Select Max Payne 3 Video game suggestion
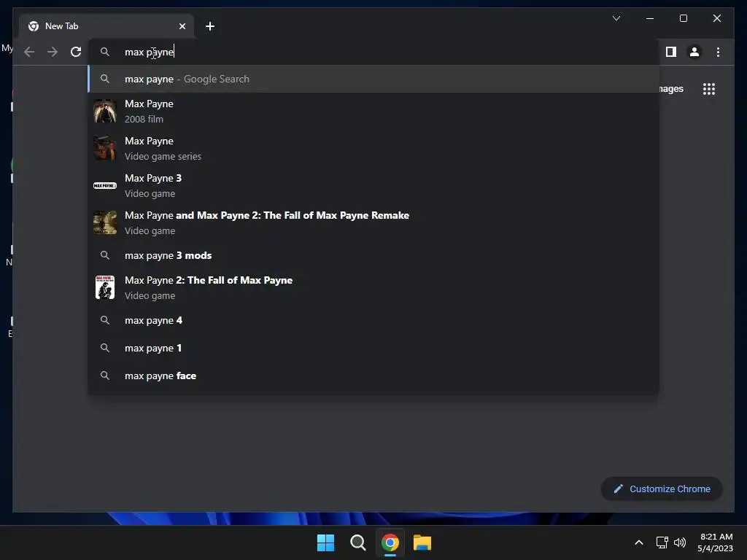Viewport: 747px width, 560px height. tap(373, 185)
